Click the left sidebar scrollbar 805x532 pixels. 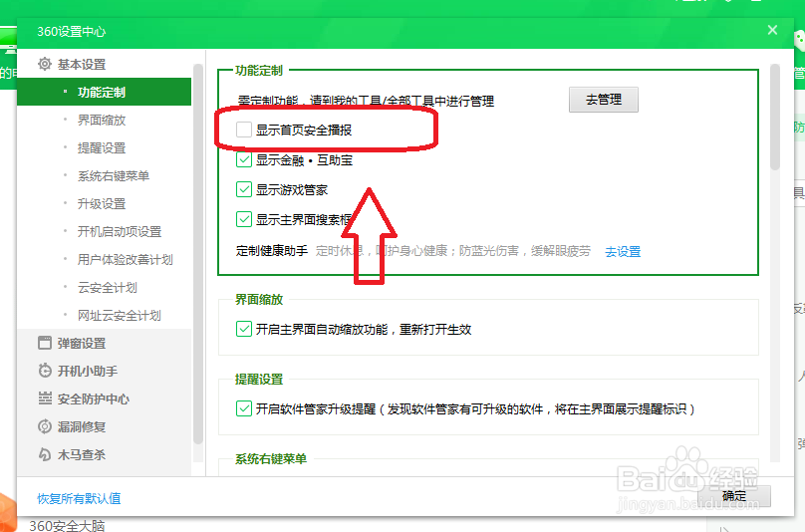pos(198,254)
